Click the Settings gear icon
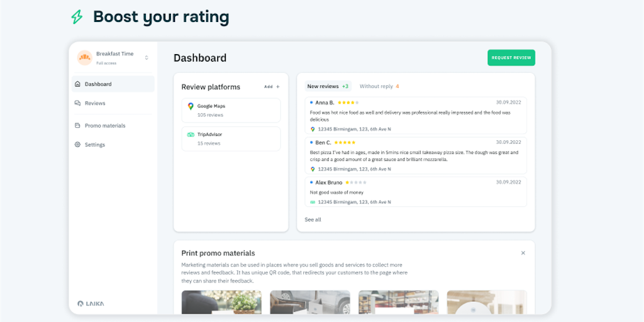644x322 pixels. 77,145
